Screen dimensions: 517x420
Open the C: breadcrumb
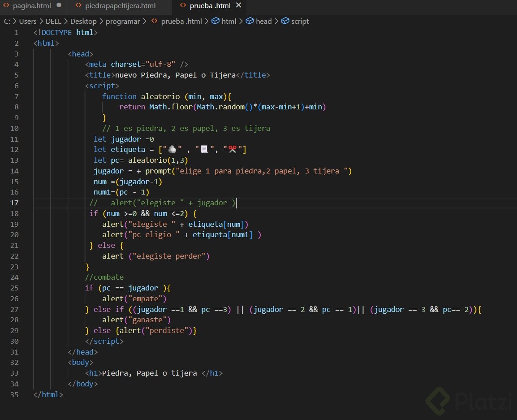(7, 22)
